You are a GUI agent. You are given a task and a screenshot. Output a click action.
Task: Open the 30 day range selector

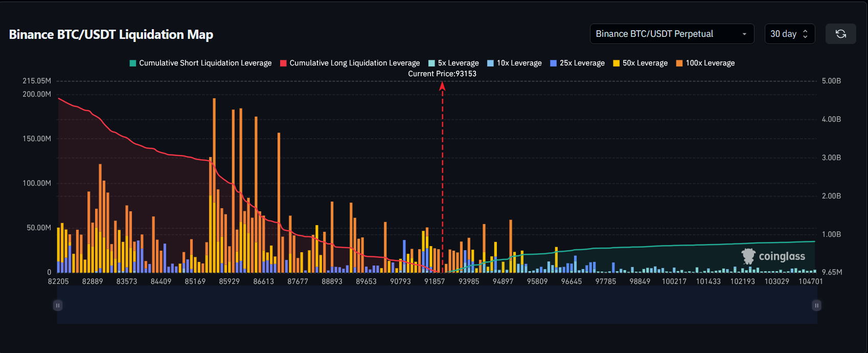789,34
